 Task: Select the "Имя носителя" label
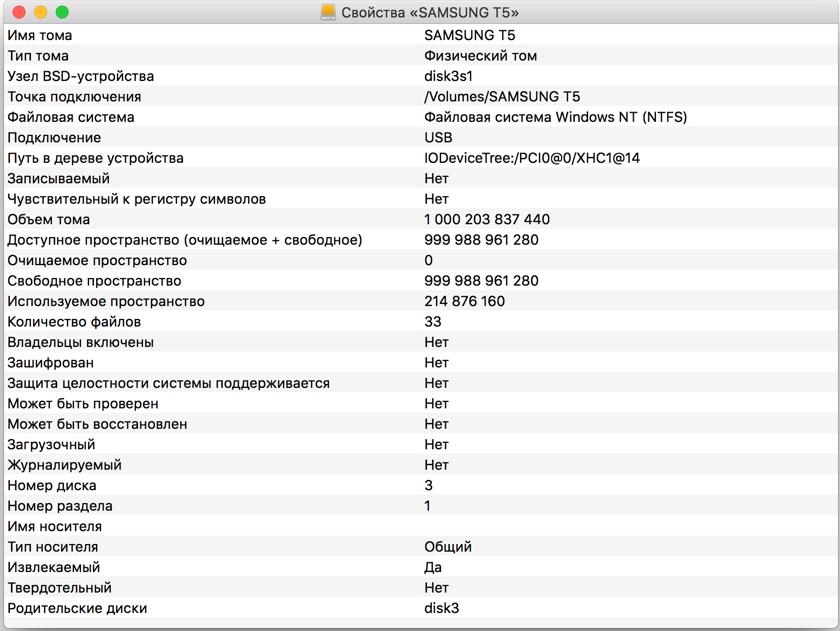(x=55, y=527)
